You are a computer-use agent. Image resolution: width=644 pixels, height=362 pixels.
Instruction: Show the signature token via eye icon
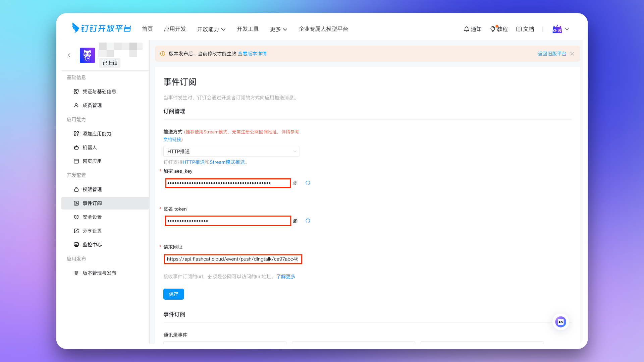pos(295,221)
